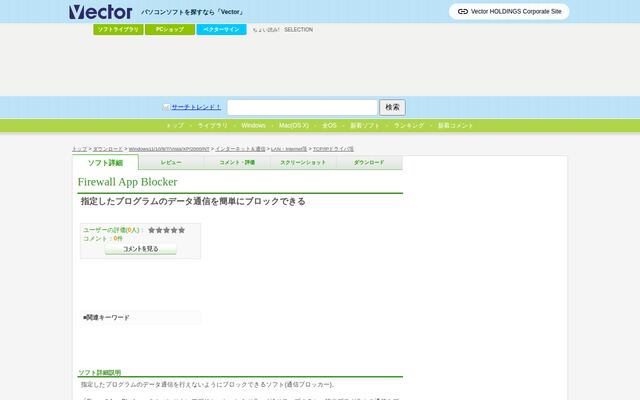
Task: Select ランキング in green navigation bar
Action: tap(409, 125)
